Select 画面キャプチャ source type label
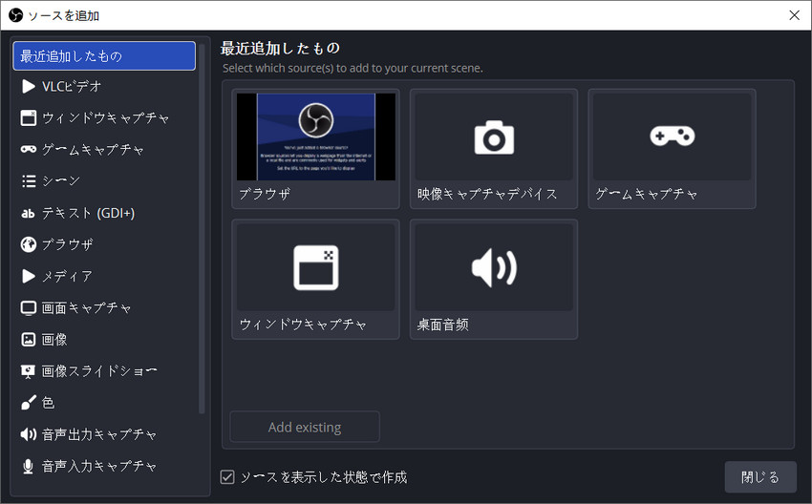 tap(87, 308)
